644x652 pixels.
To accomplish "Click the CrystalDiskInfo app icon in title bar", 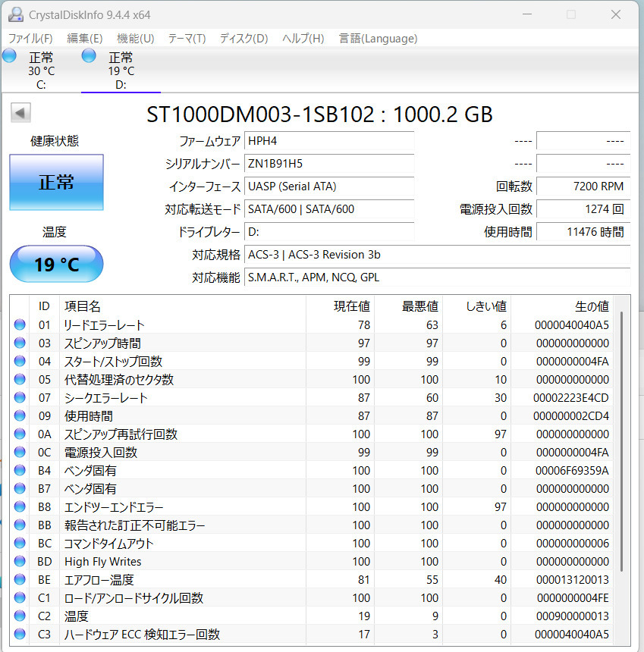I will pyautogui.click(x=16, y=14).
